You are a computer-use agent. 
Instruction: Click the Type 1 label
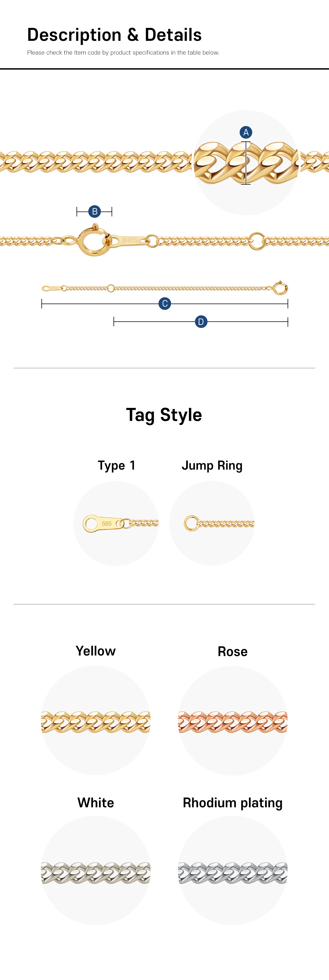117,466
